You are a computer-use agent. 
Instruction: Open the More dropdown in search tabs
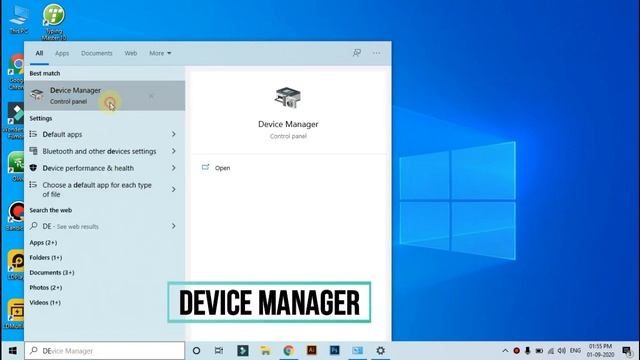[160, 53]
